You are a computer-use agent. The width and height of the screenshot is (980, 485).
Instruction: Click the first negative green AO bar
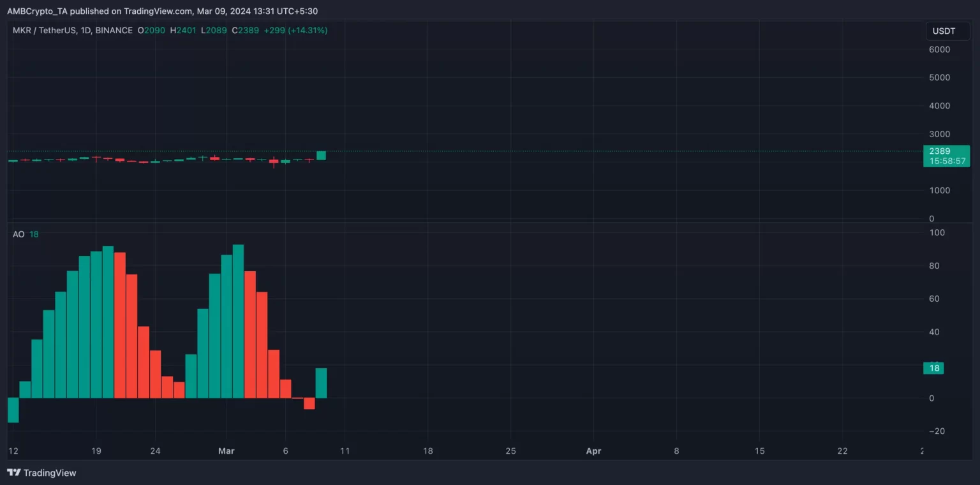[13, 410]
